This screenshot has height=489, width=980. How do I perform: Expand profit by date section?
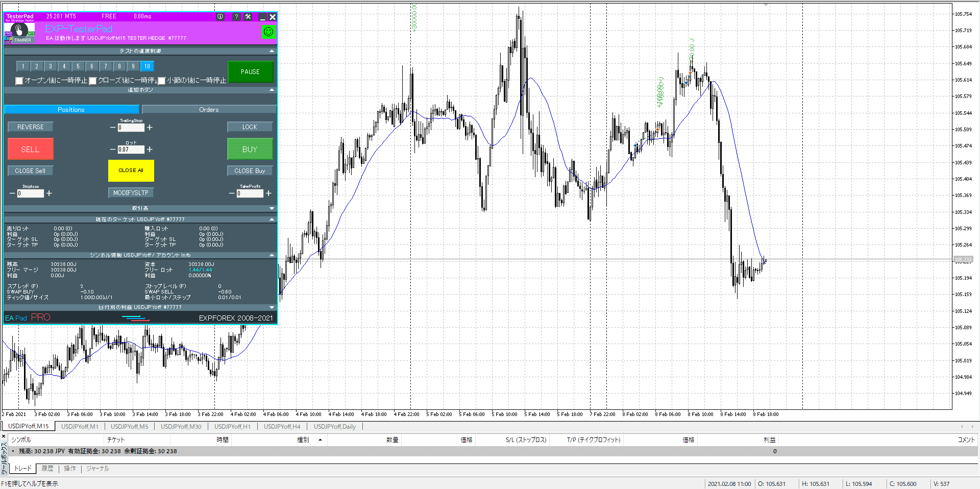coord(272,307)
